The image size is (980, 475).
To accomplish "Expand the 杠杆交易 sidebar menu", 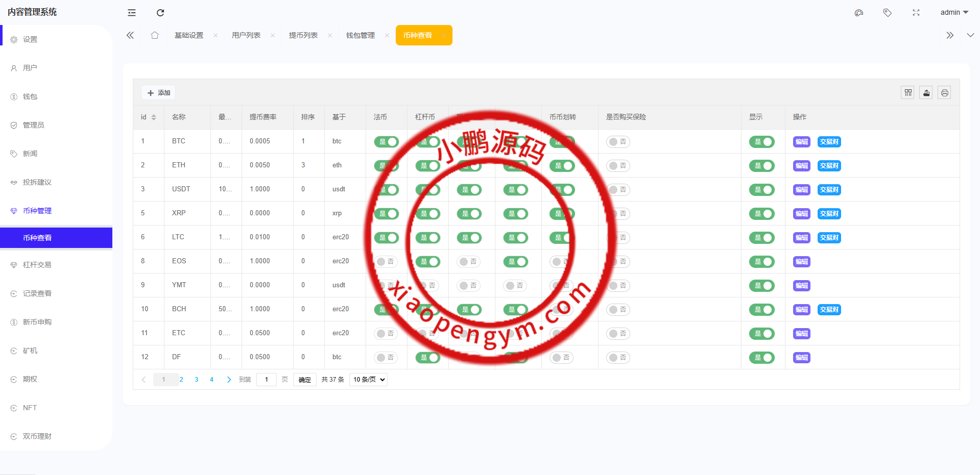I will click(37, 265).
